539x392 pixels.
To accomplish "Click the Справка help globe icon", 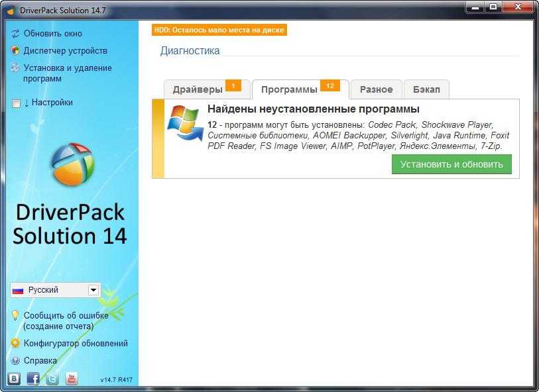I will [x=15, y=360].
